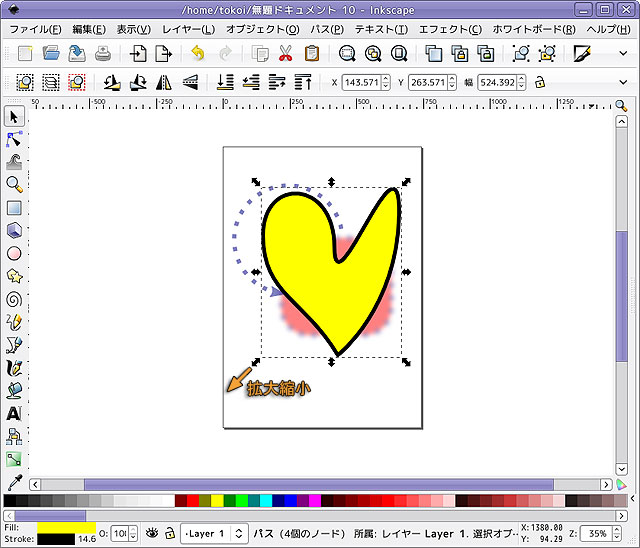
Task: Select the Ellipse circle tool
Action: click(x=14, y=253)
